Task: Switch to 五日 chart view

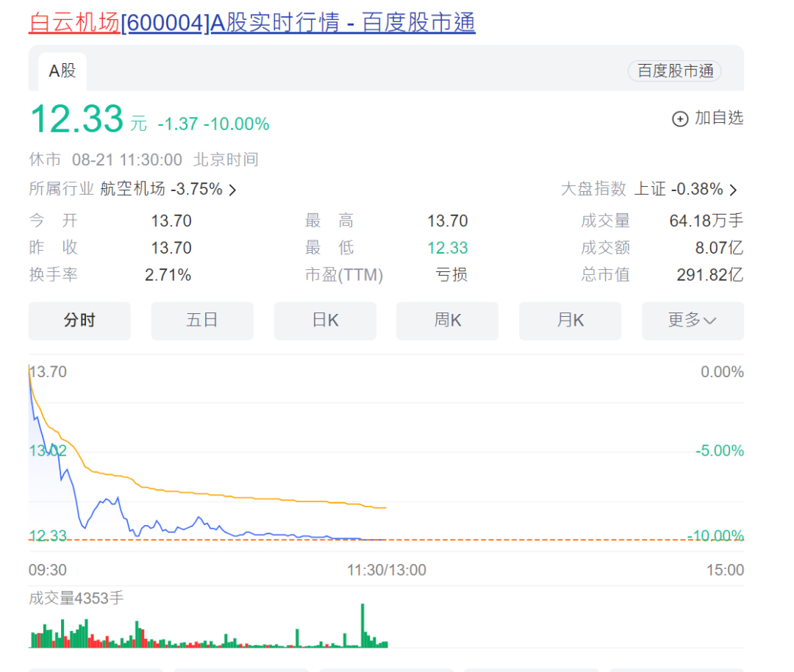Action: 202,321
